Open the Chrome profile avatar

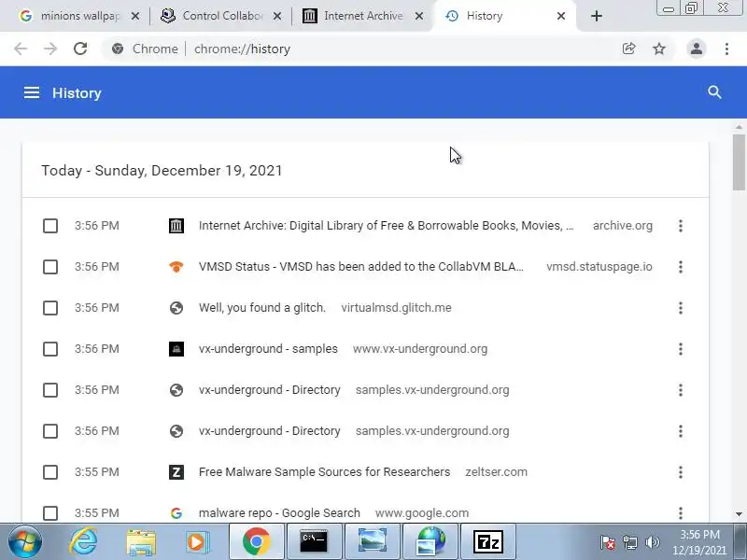pos(696,49)
